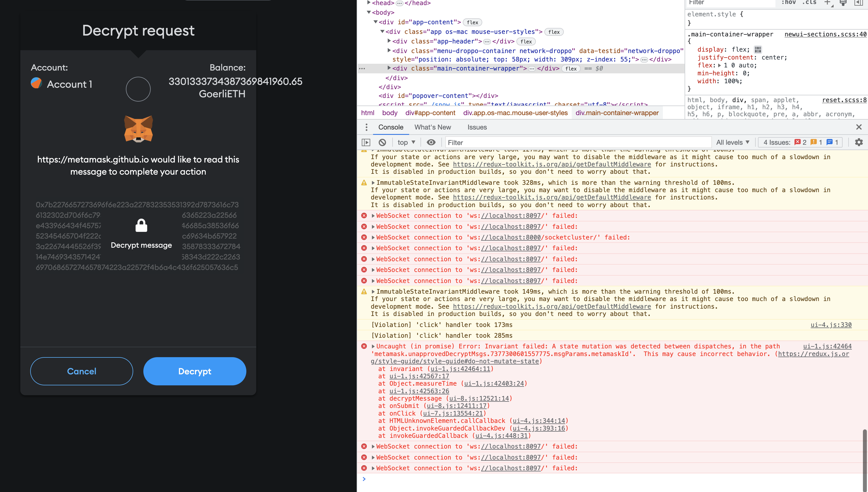Cancel the decrypt request
This screenshot has width=868, height=492.
[81, 371]
